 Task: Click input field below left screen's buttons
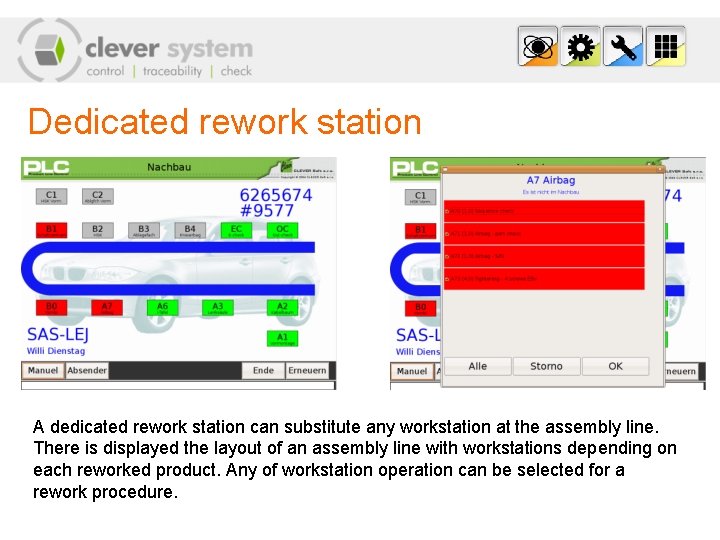pyautogui.click(x=178, y=385)
